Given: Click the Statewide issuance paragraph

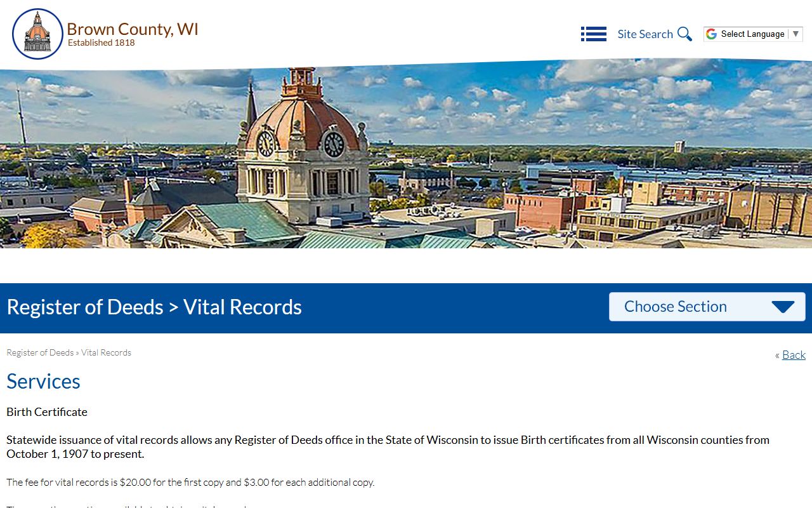Looking at the screenshot, I should click(388, 447).
